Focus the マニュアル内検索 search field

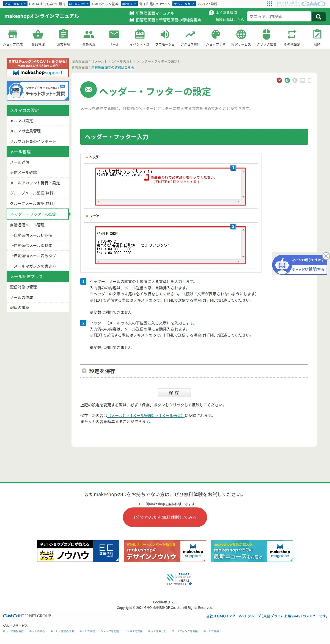point(279,16)
